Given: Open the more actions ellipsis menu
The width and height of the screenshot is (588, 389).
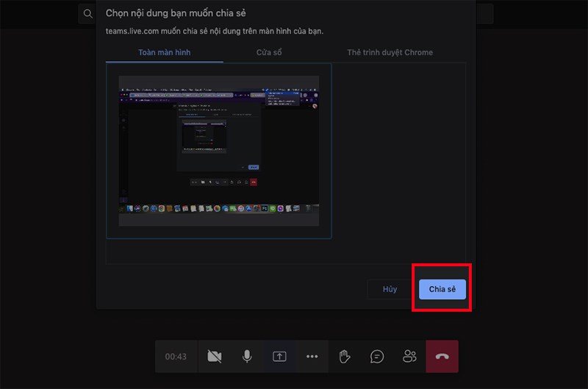Looking at the screenshot, I should (312, 357).
